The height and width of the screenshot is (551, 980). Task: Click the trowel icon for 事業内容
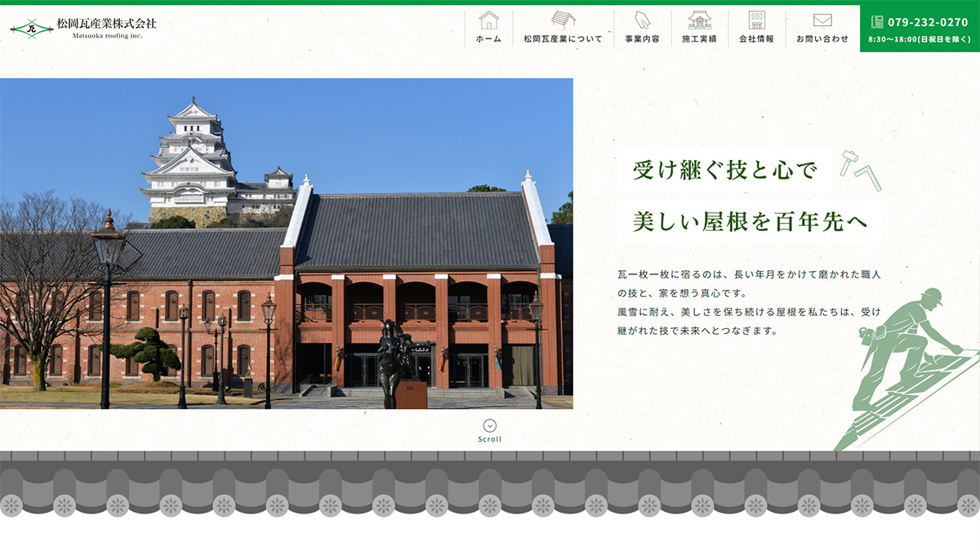tap(642, 20)
